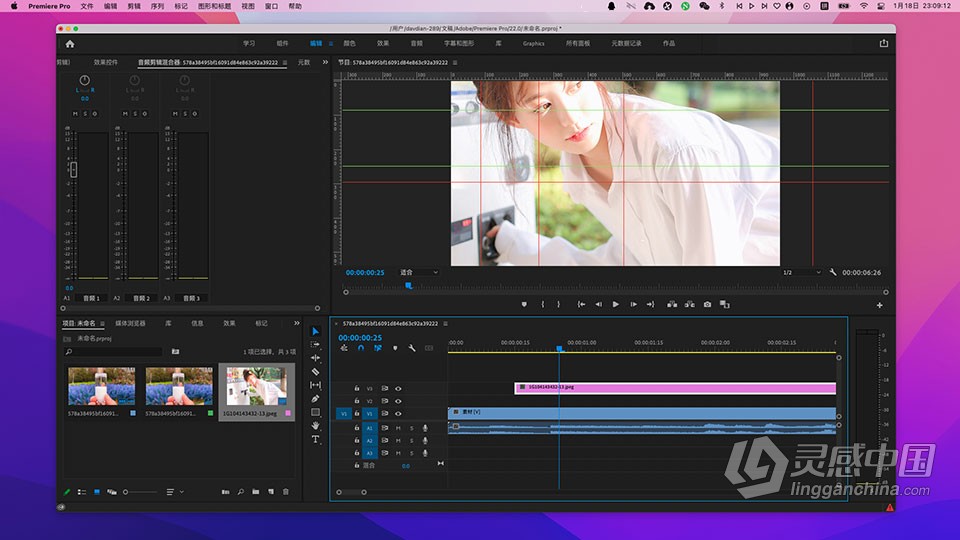Screen dimensions: 960x540
Task: Solo the A2 timeline track
Action: click(x=411, y=441)
